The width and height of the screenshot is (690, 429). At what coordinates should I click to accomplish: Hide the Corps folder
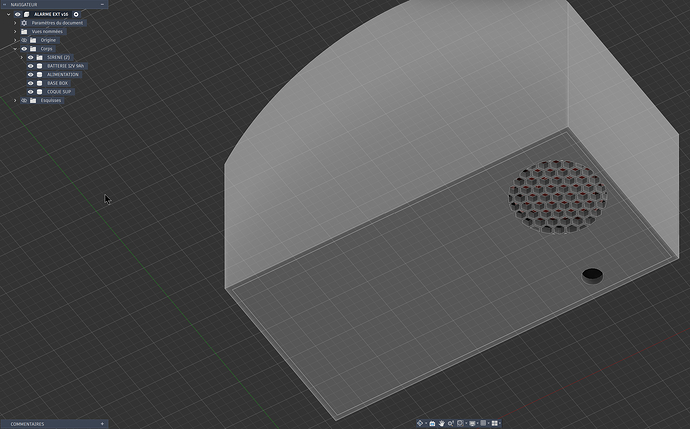click(x=24, y=49)
